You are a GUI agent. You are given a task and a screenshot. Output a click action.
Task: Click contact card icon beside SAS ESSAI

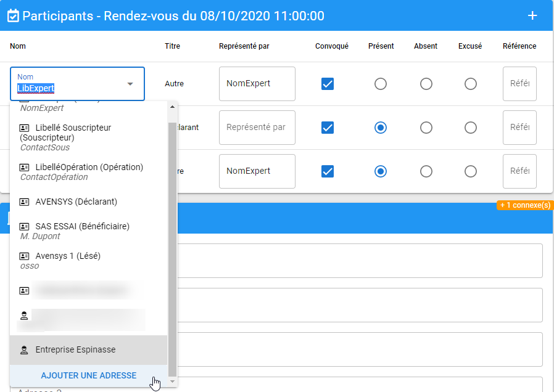pos(25,226)
